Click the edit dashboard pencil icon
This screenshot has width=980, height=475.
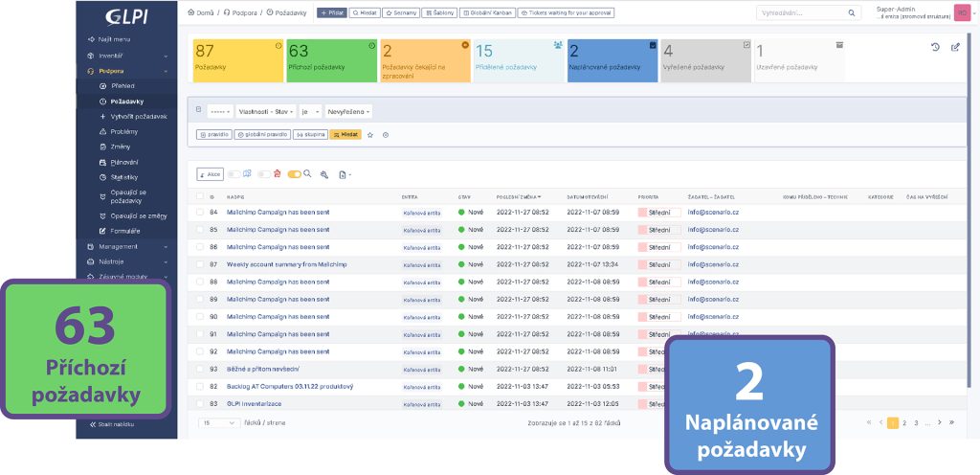(954, 47)
